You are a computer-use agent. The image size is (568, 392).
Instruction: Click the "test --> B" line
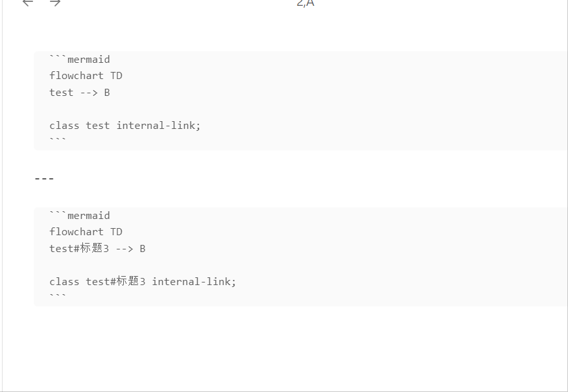(79, 93)
